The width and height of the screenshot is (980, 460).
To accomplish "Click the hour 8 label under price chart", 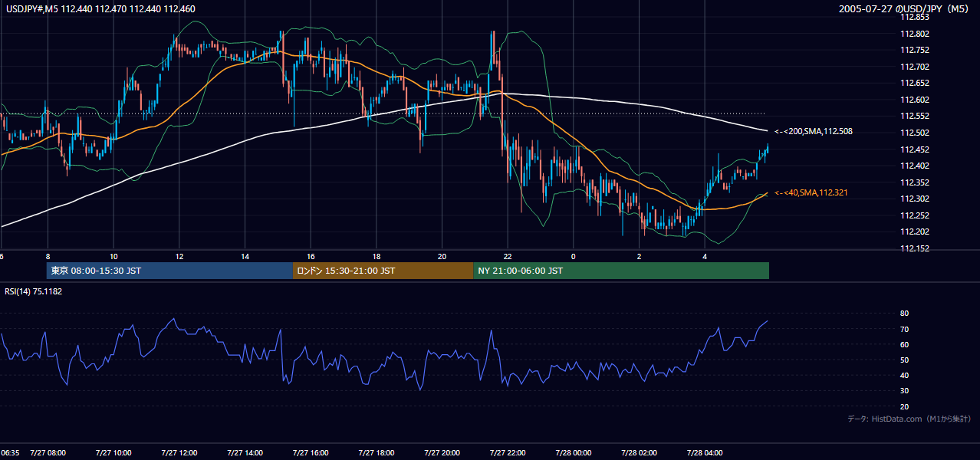I will (x=48, y=256).
